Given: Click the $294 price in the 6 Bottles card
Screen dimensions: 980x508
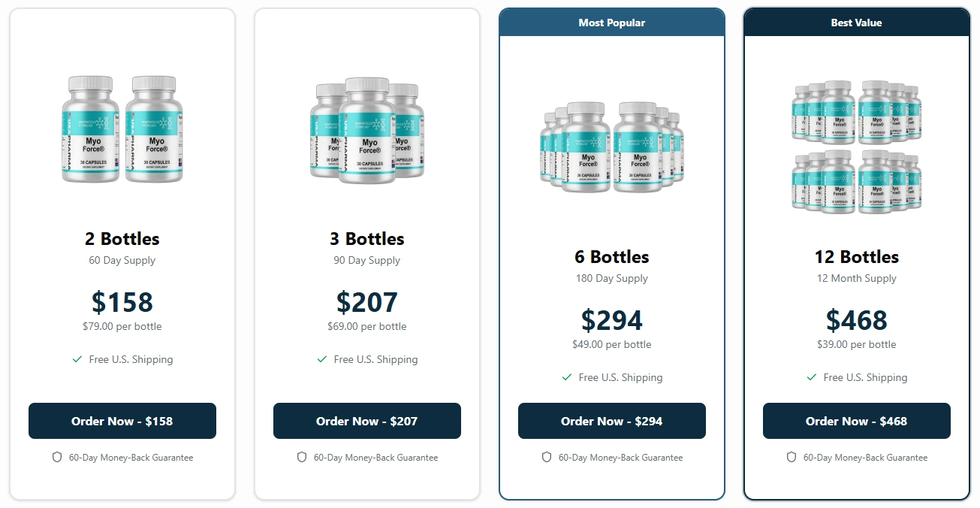Looking at the screenshot, I should tap(612, 320).
